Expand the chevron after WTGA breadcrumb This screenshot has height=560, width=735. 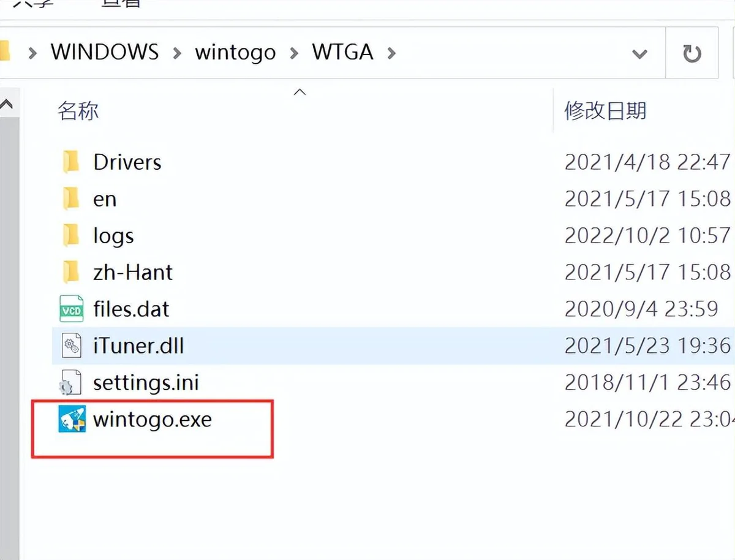pos(391,53)
